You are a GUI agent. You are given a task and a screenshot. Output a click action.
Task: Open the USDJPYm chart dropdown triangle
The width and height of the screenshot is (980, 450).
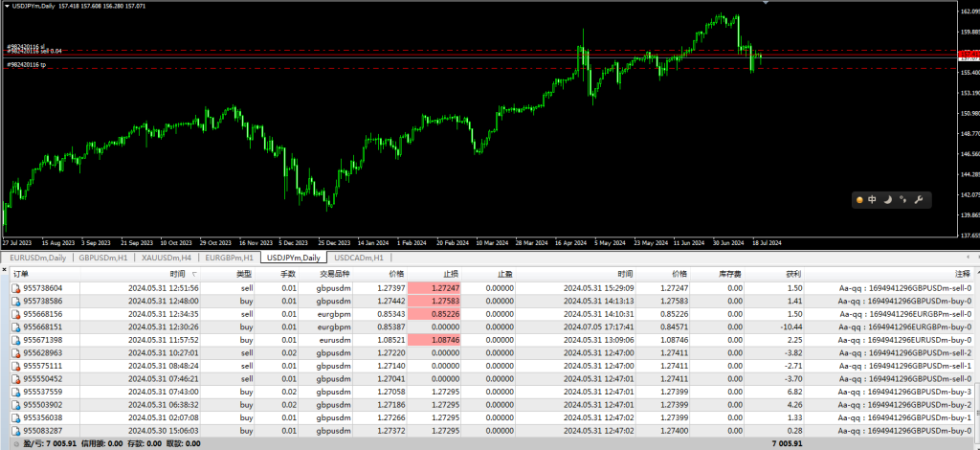click(x=6, y=6)
